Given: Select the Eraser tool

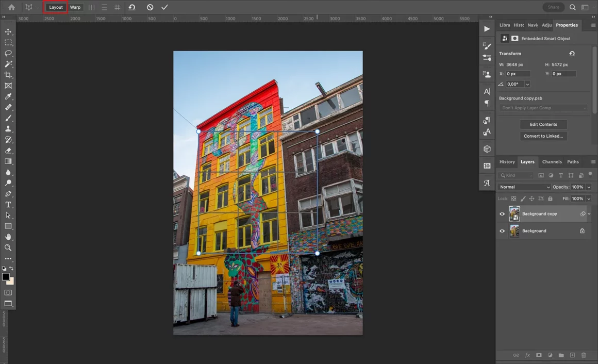Looking at the screenshot, I should (x=8, y=151).
